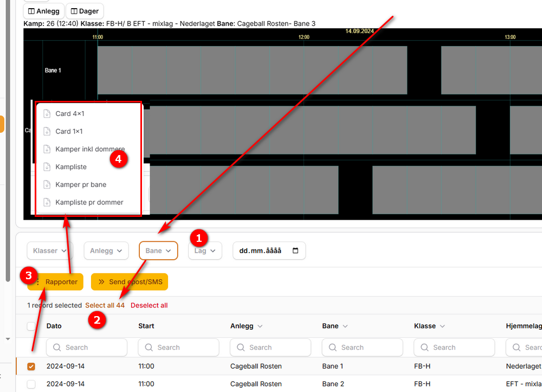Image resolution: width=542 pixels, height=392 pixels.
Task: Check the Bane 2 row checkbox
Action: [x=31, y=384]
